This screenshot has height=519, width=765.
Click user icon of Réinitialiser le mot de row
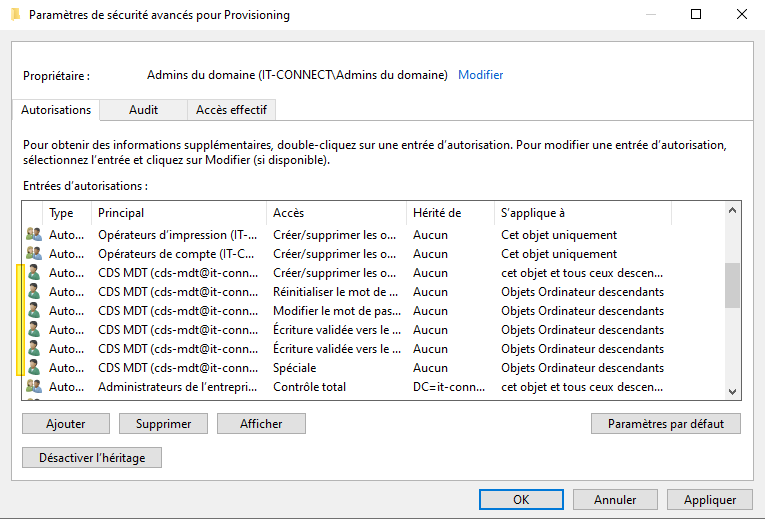click(34, 292)
